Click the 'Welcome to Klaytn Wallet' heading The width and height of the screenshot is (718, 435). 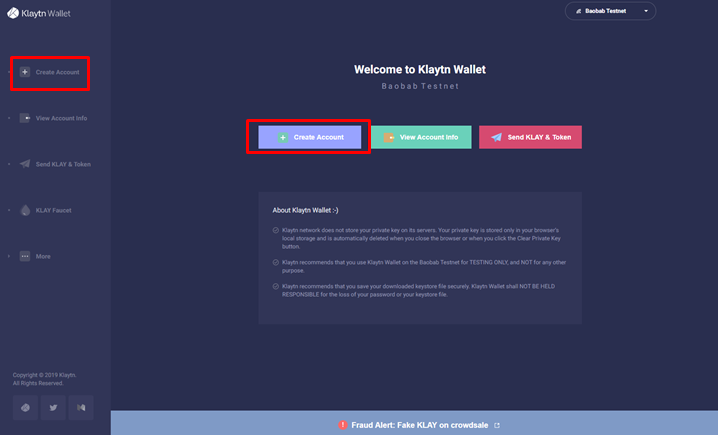coord(420,70)
